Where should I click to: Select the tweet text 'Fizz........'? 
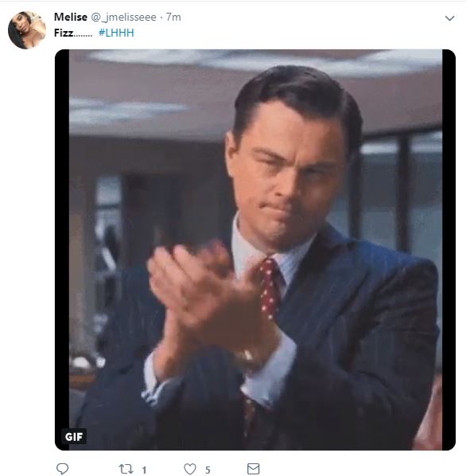coord(73,33)
